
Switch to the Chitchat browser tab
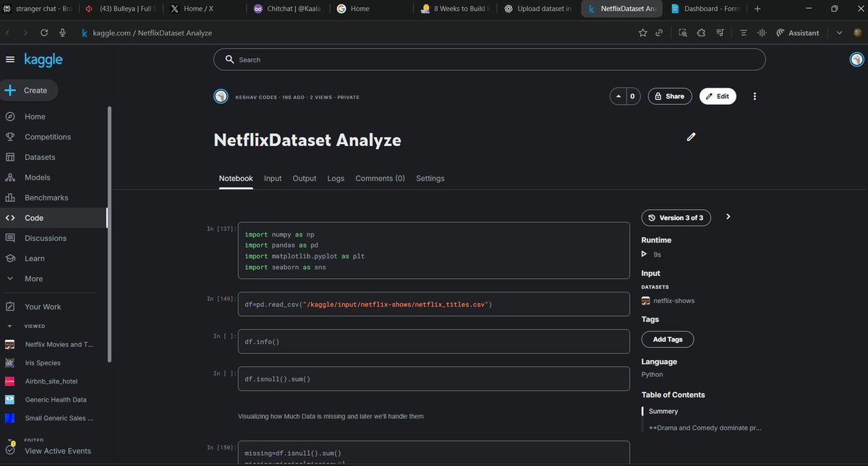coord(287,9)
